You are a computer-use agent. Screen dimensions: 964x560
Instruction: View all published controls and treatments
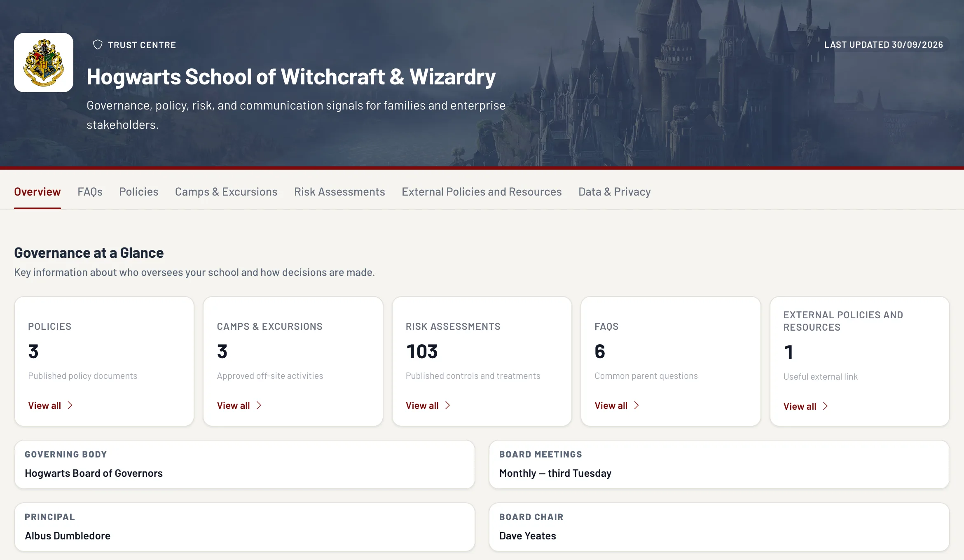click(428, 406)
